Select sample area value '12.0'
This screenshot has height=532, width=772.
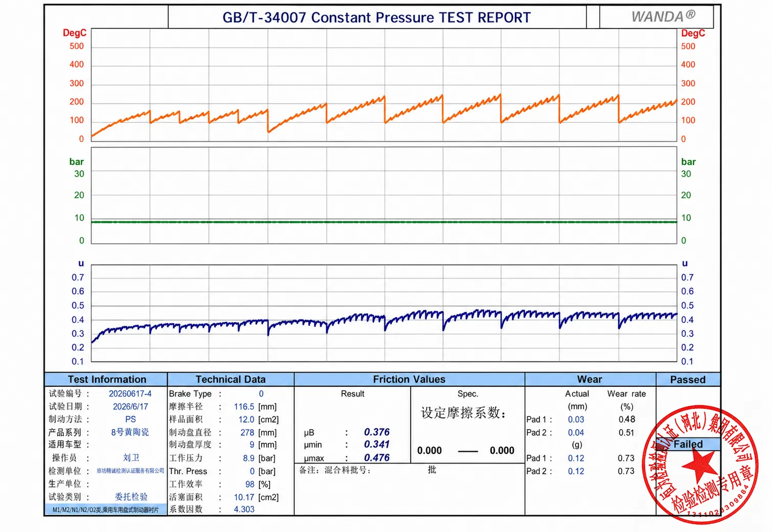click(246, 419)
